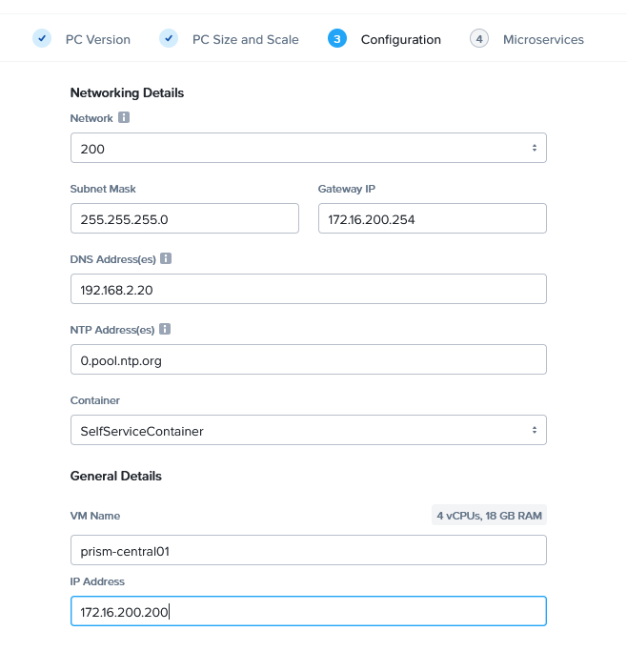Viewport: 627px width, 672px height.
Task: Switch to PC Size and Scale step
Action: point(245,39)
